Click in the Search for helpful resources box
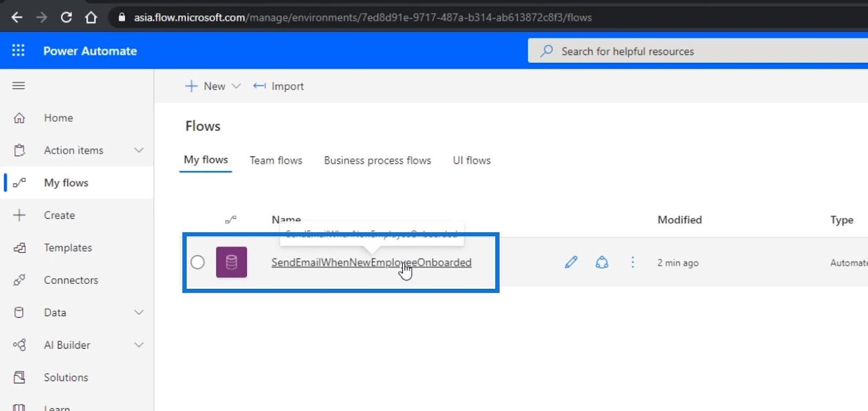The height and width of the screenshot is (411, 868). coord(698,51)
